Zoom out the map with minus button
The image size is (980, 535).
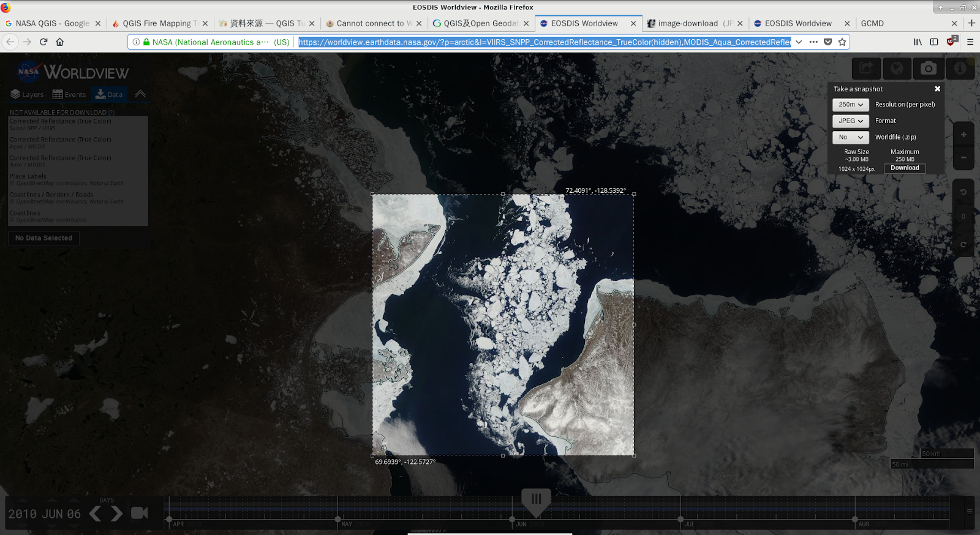click(963, 158)
